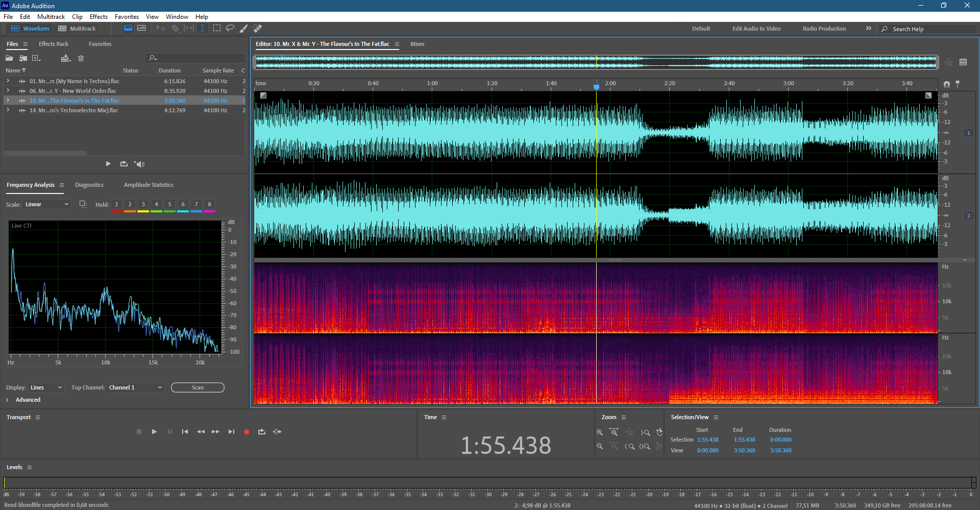Select the Paintbrush Selection tool
980x510 pixels.
tap(244, 29)
